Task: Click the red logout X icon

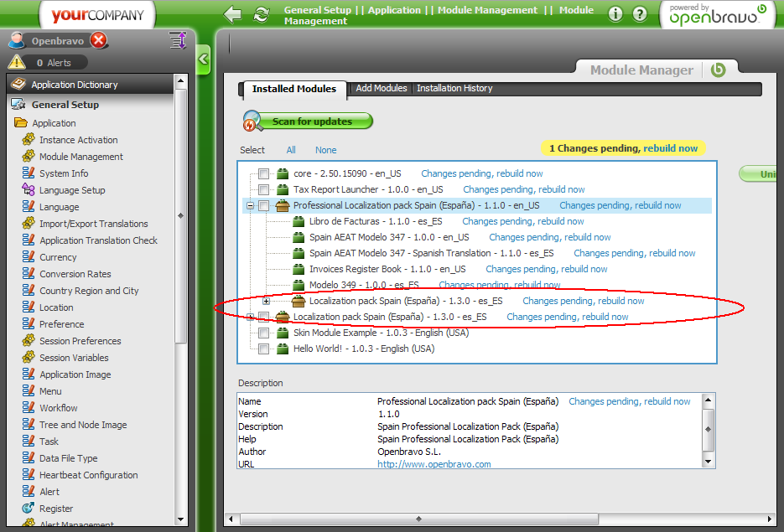Action: point(99,40)
